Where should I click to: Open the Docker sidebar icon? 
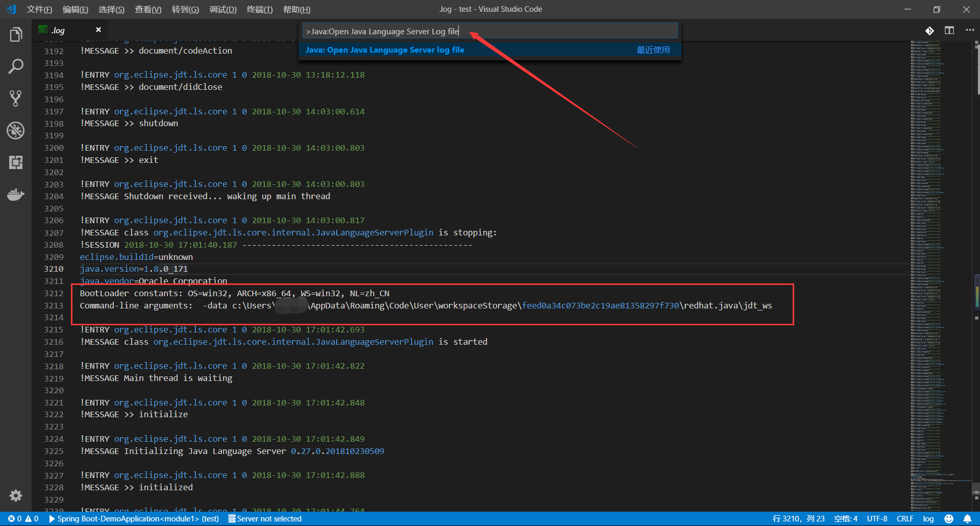pyautogui.click(x=16, y=195)
